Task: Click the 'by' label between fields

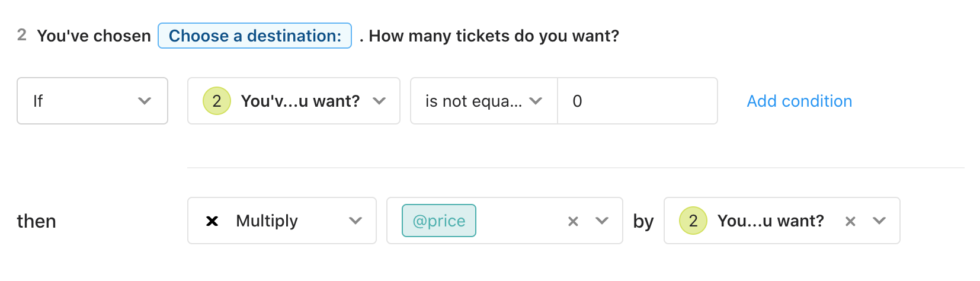Action: click(x=643, y=221)
